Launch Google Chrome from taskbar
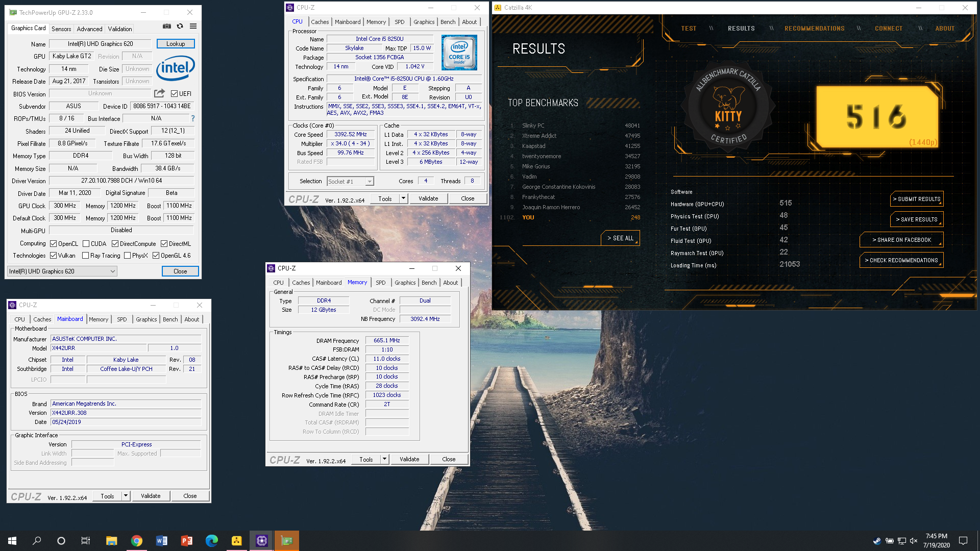The width and height of the screenshot is (980, 551). (x=136, y=541)
